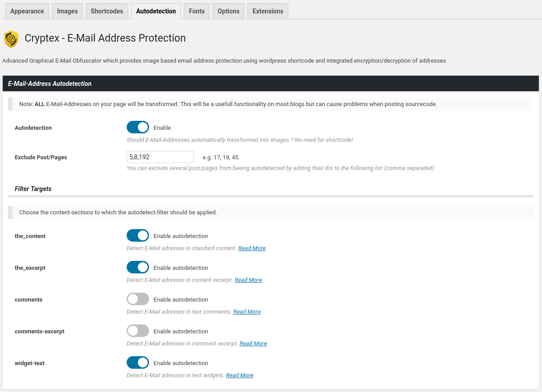Click the comments-excerpt label

coord(39,332)
